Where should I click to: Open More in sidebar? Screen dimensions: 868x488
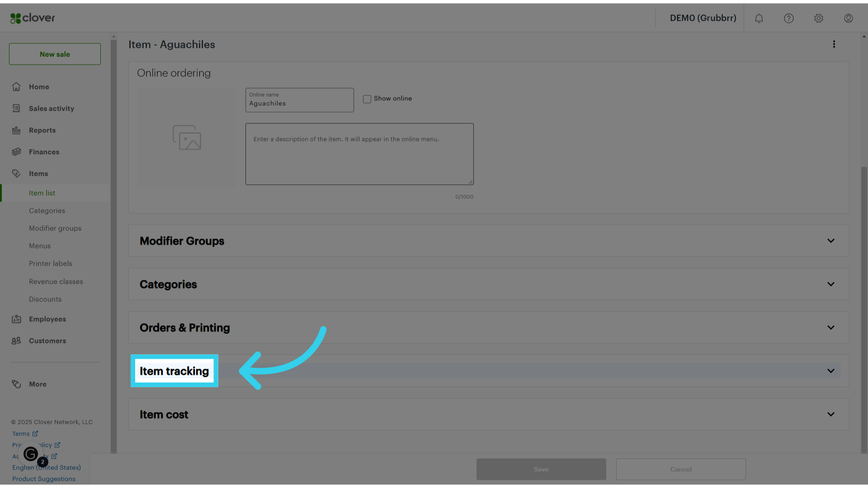[x=38, y=384]
